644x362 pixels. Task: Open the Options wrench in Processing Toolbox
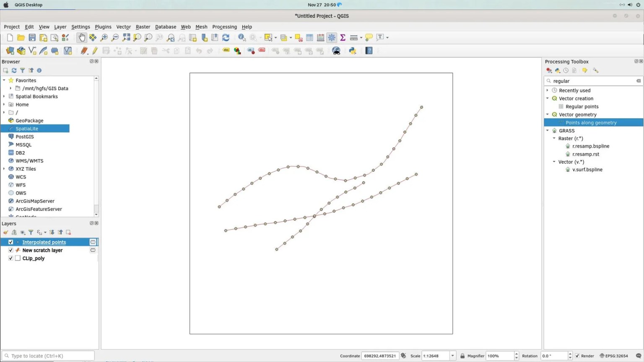click(597, 70)
